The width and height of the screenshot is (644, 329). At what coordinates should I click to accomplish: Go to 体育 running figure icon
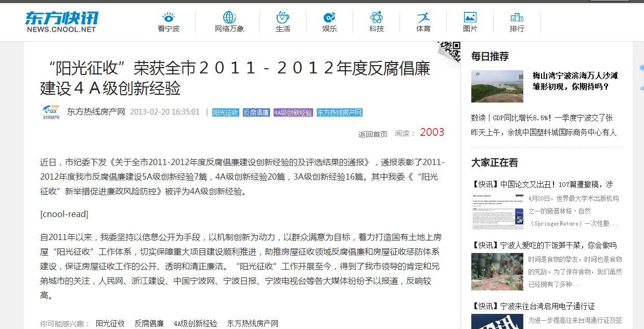[x=423, y=18]
